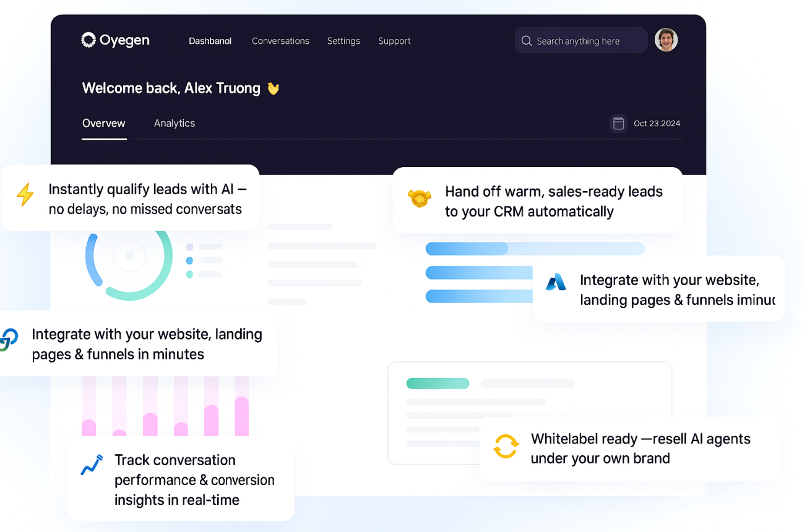Go to Conversations in navigation
This screenshot has height=532, width=802.
click(280, 41)
